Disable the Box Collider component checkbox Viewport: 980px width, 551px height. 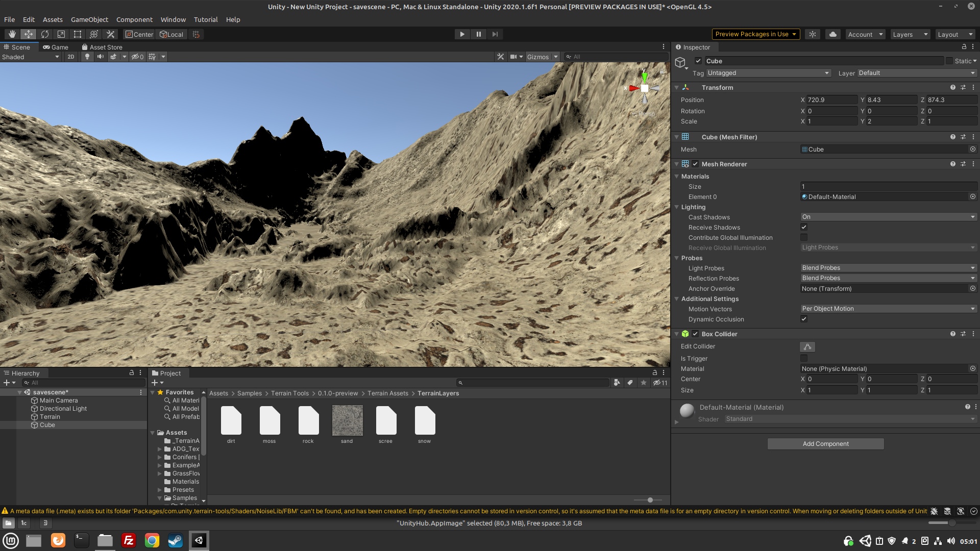[x=695, y=334]
